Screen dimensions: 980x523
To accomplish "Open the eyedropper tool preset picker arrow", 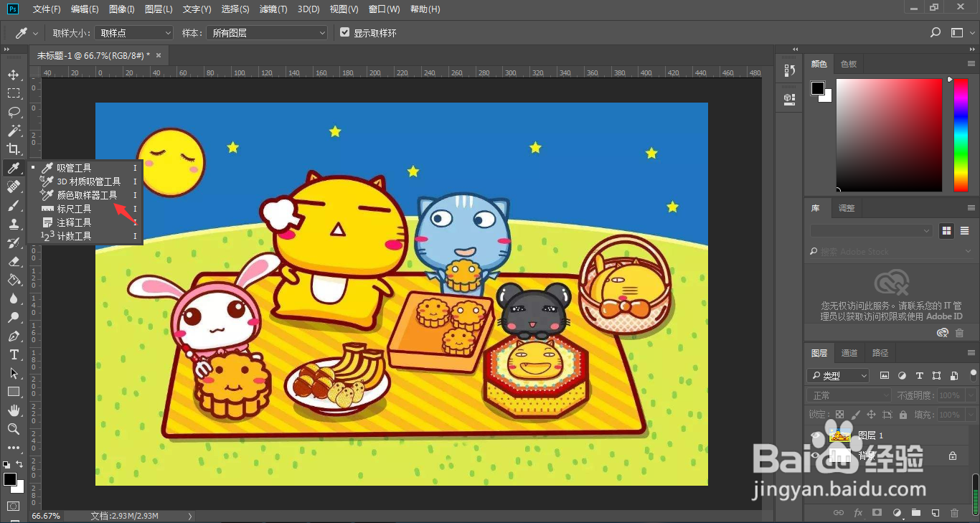I will pyautogui.click(x=35, y=34).
